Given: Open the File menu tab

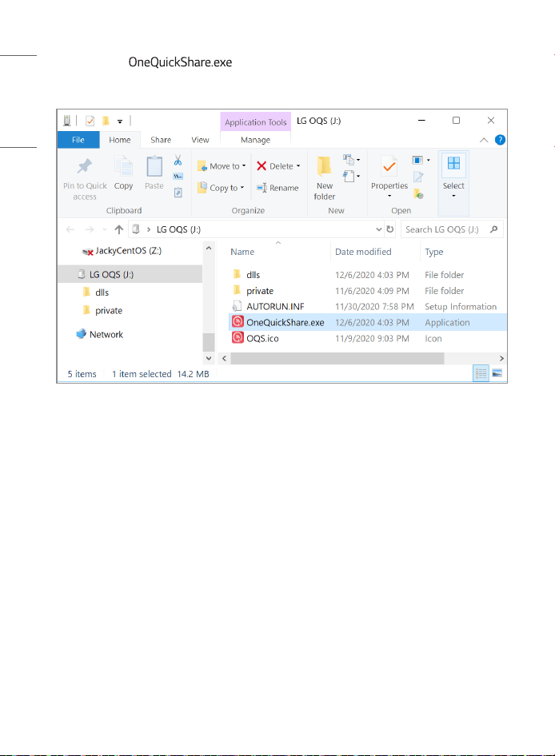Looking at the screenshot, I should point(78,140).
